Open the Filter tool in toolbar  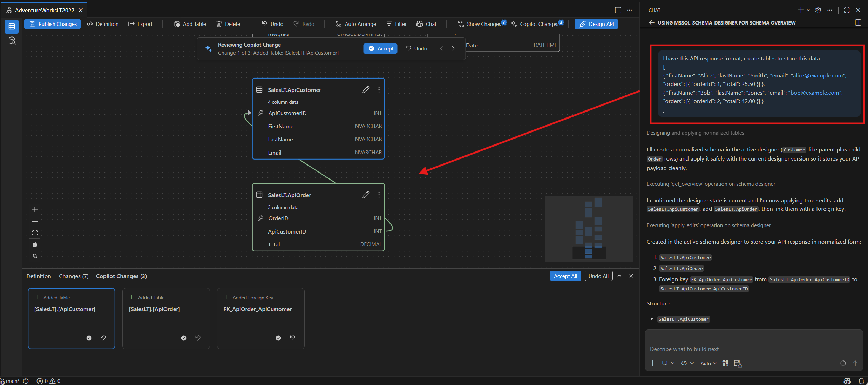click(396, 24)
